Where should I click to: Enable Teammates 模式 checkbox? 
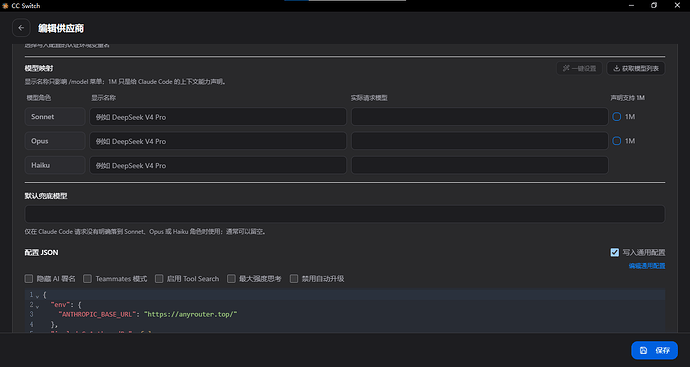coord(87,279)
